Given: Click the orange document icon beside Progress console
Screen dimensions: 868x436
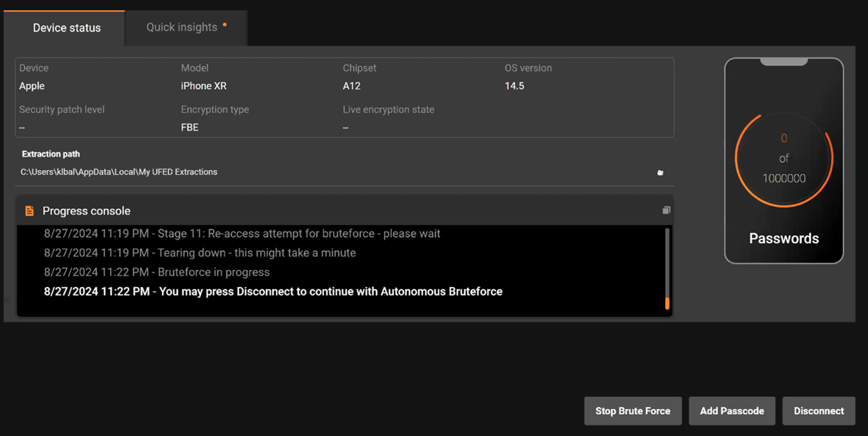Looking at the screenshot, I should coord(29,211).
